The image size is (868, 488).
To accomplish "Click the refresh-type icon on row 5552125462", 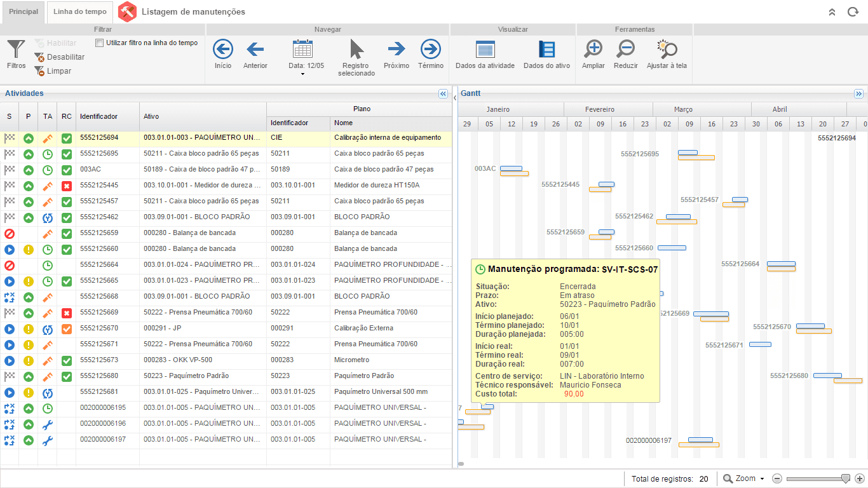I will (48, 217).
